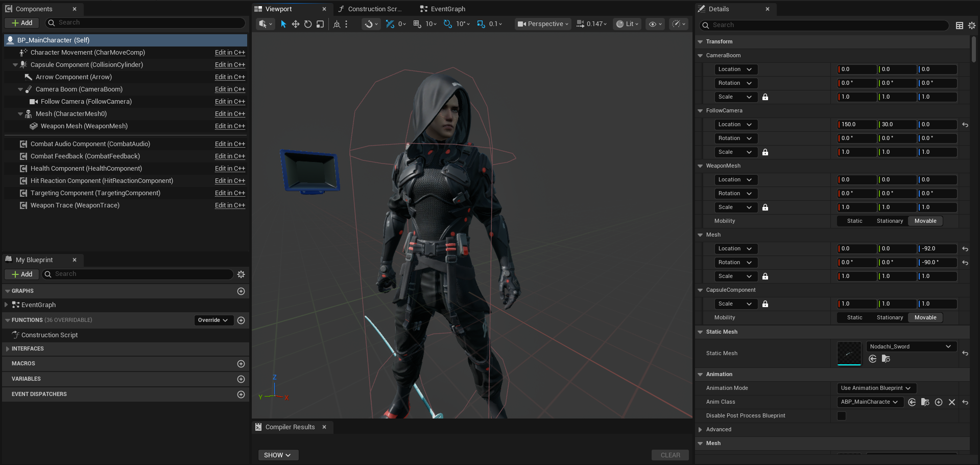
Task: Open Edit in C++ for Health Component
Action: coord(230,169)
